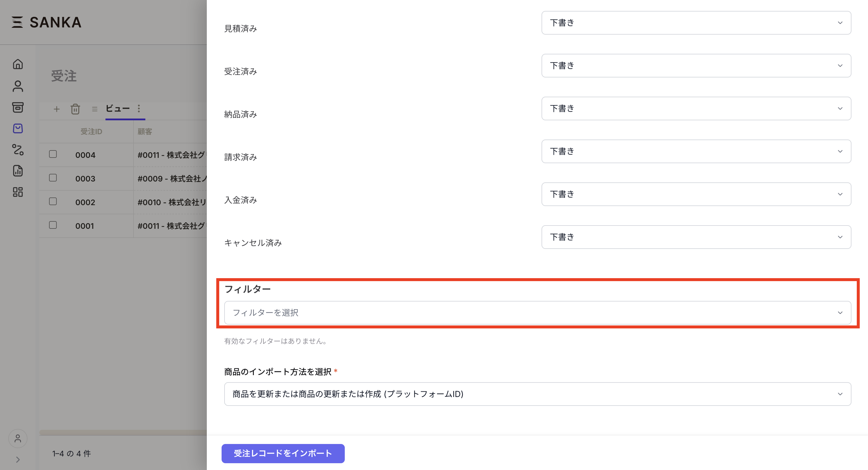Open the 商品のインポート方法 dropdown

[x=537, y=394]
